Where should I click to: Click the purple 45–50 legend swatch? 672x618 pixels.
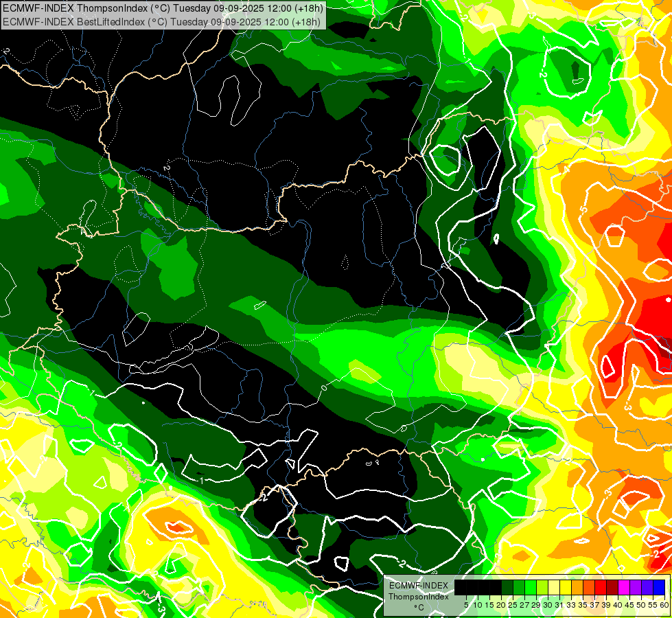point(636,587)
